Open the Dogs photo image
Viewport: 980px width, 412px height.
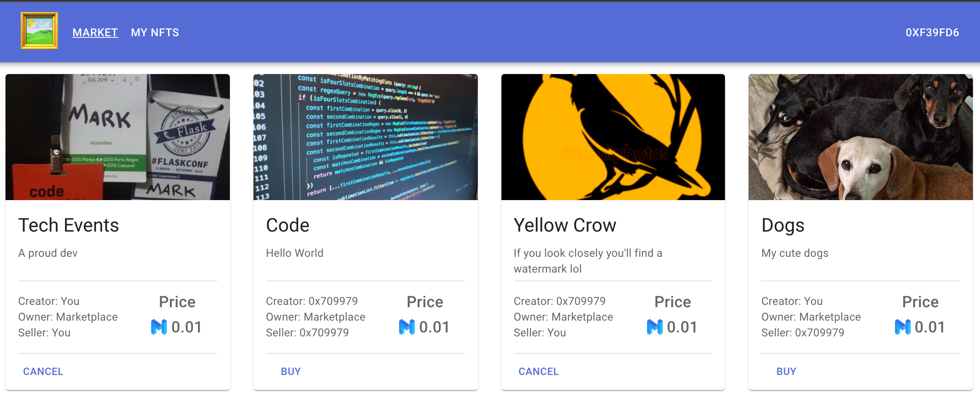click(860, 137)
